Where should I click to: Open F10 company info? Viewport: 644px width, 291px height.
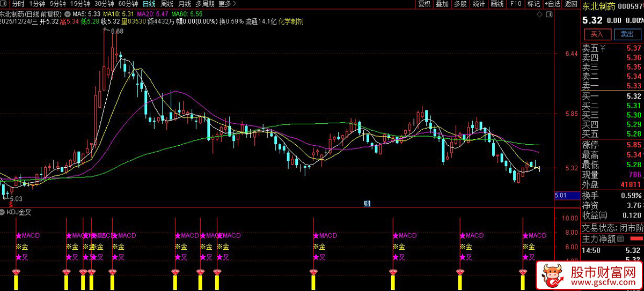pos(516,4)
